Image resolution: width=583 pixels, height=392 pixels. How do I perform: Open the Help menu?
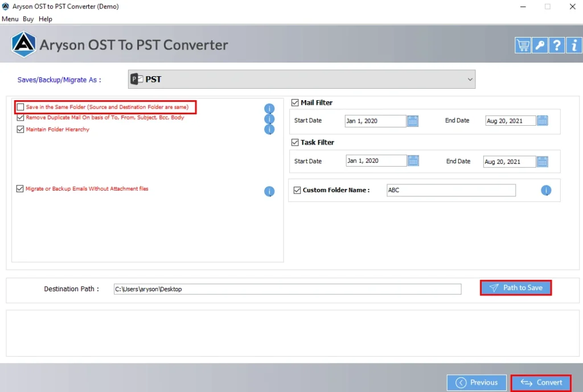point(46,19)
